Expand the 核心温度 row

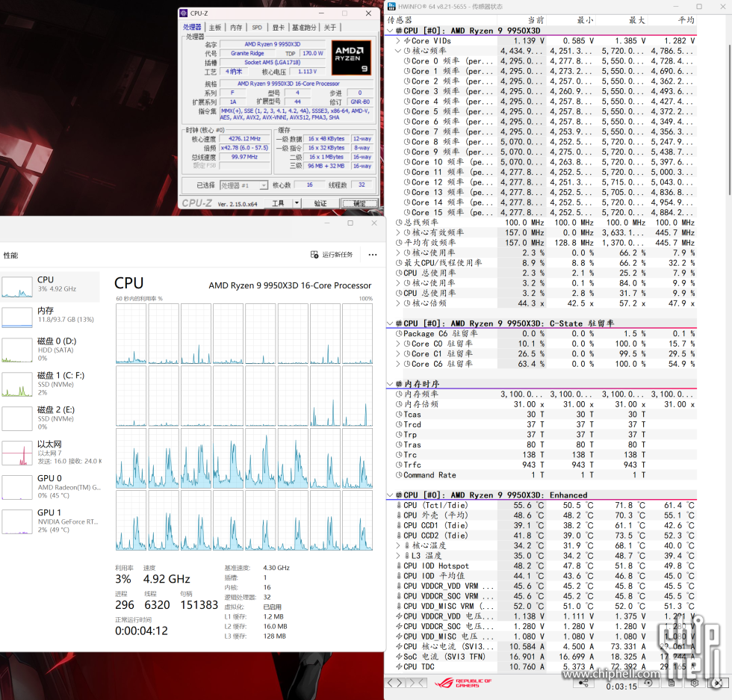pyautogui.click(x=398, y=545)
